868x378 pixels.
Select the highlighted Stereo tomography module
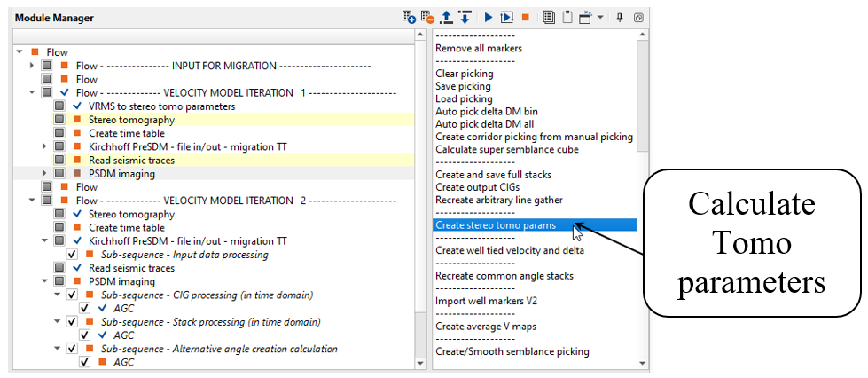coord(131,120)
